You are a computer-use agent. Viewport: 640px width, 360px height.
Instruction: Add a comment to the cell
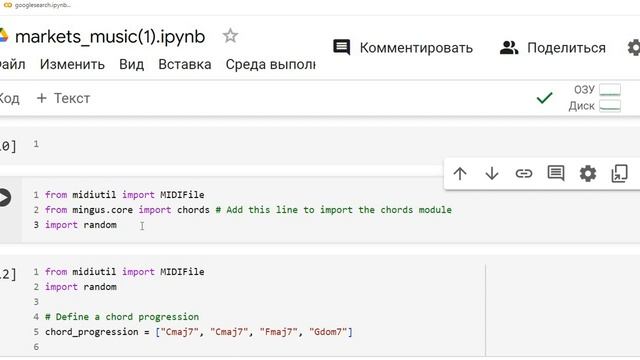point(556,173)
